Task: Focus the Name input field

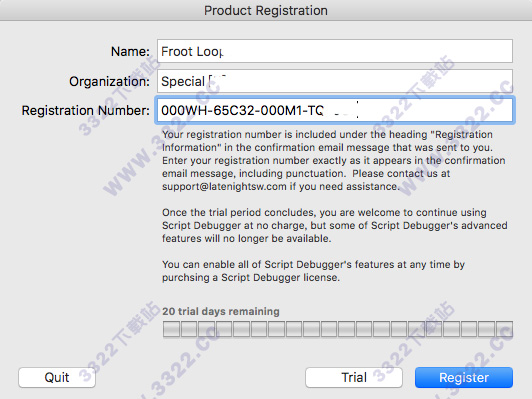Action: tap(335, 51)
